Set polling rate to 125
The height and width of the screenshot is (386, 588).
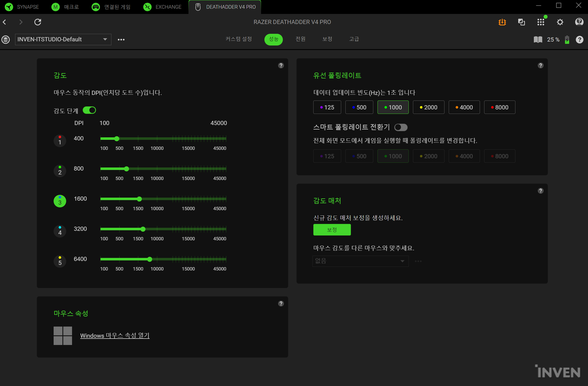click(327, 107)
